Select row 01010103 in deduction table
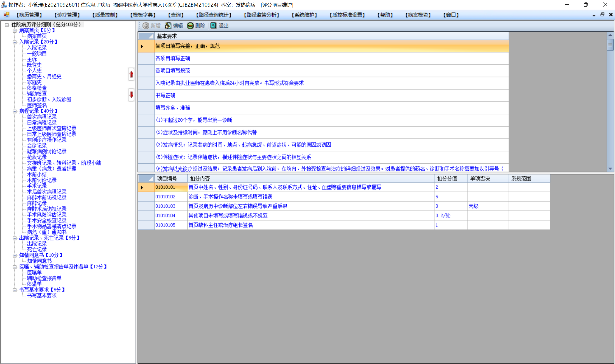Viewport: 615px width, 364px height. 165,206
